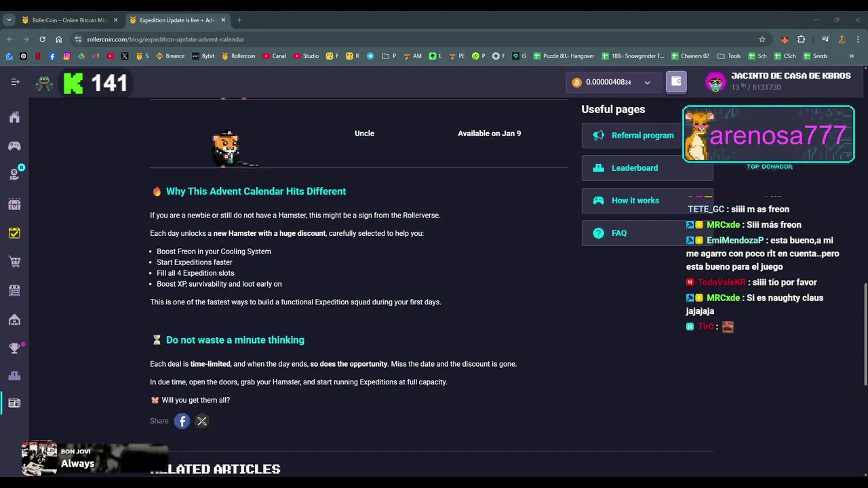The height and width of the screenshot is (488, 868).
Task: Click the 'Fill all 4 Expedition slots' bullet
Action: [x=195, y=273]
